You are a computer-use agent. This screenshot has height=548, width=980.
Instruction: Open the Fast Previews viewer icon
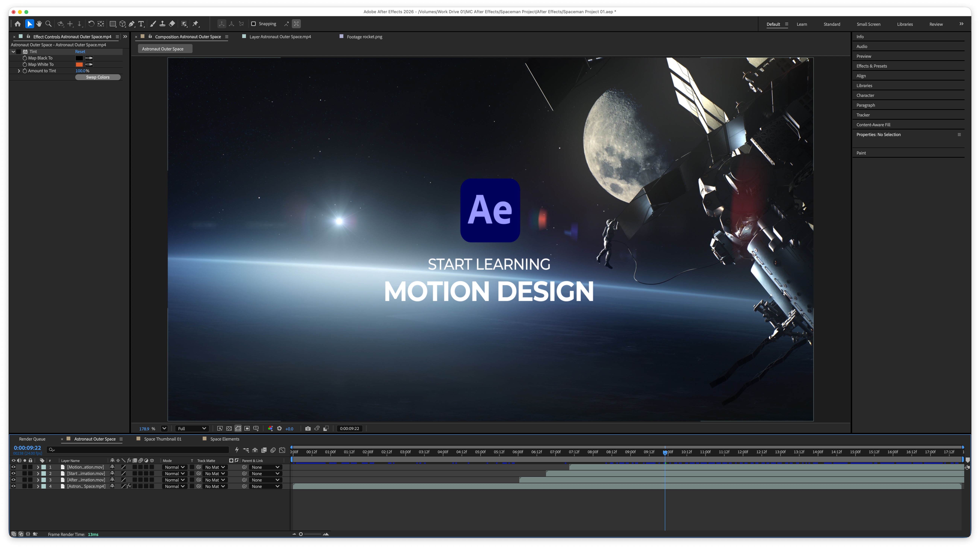220,429
